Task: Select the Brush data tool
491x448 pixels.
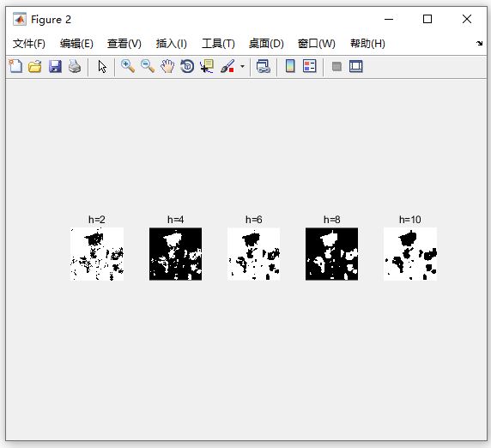Action: (227, 66)
